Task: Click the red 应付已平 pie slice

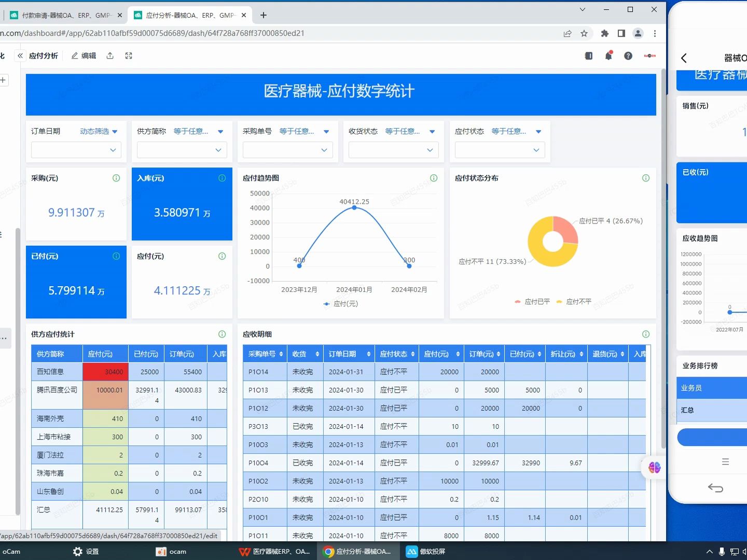Action: pos(566,228)
